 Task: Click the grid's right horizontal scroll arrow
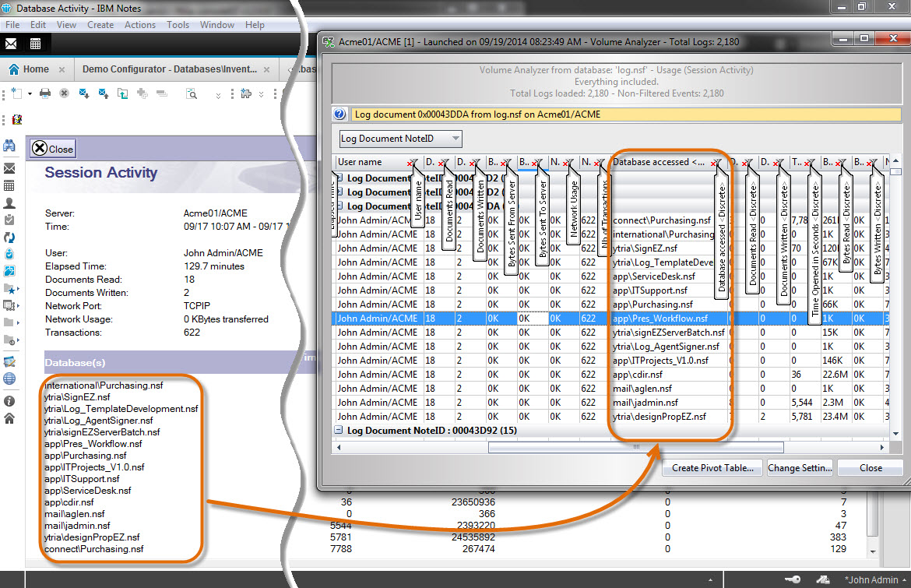882,447
